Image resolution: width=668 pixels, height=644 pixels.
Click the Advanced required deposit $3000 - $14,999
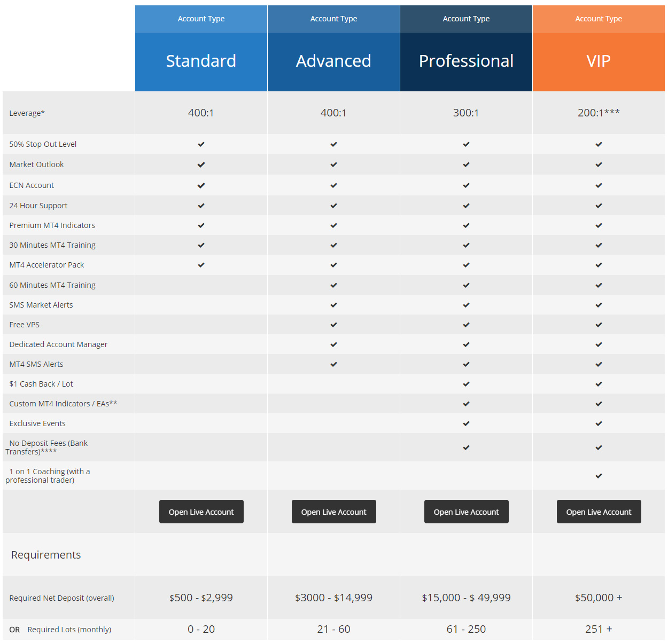point(333,598)
